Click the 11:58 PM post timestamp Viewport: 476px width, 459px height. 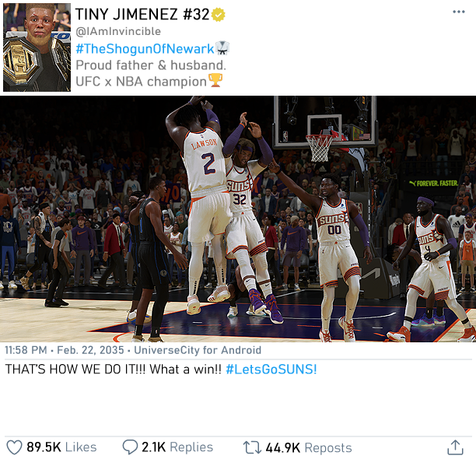coord(26,350)
